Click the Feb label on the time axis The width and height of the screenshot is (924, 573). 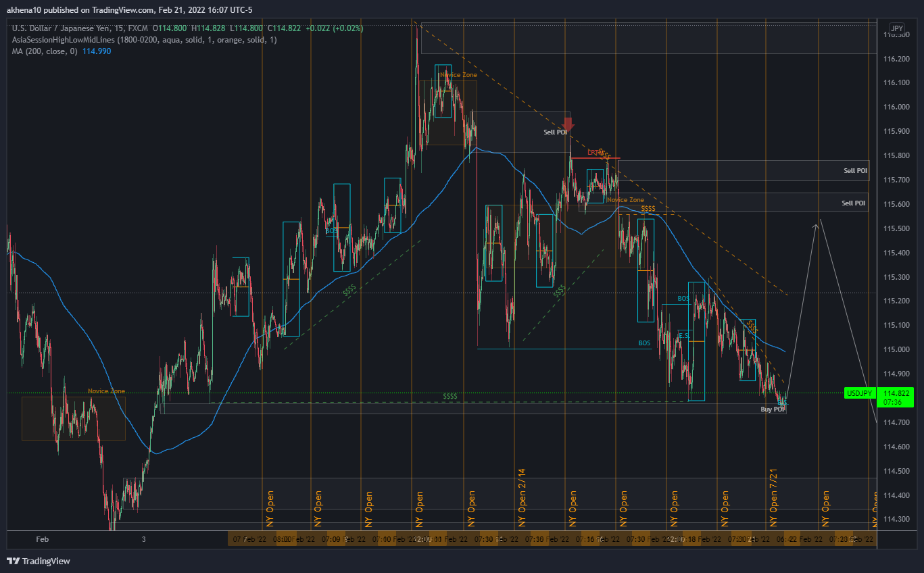41,540
